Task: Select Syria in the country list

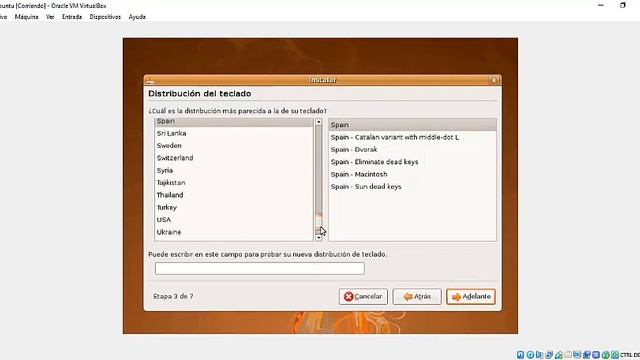Action: tap(234, 170)
